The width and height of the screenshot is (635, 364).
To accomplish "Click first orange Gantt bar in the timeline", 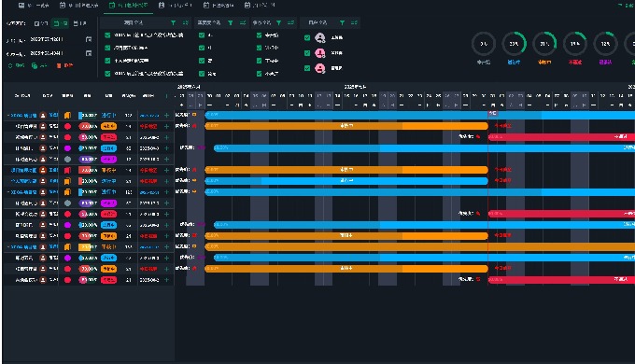I will 346,126.
